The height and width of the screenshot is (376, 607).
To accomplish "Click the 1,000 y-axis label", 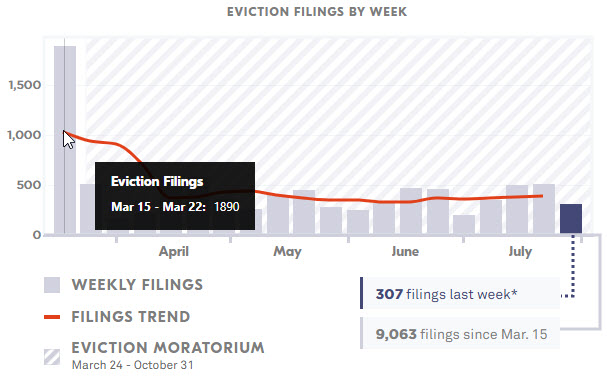I will (x=24, y=135).
